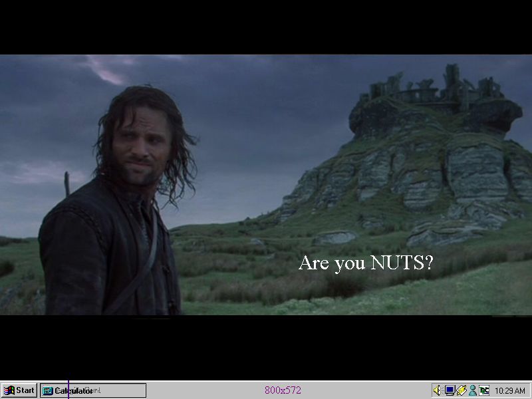Click the 10:29 AM system clock
This screenshot has width=532, height=399.
pyautogui.click(x=510, y=390)
